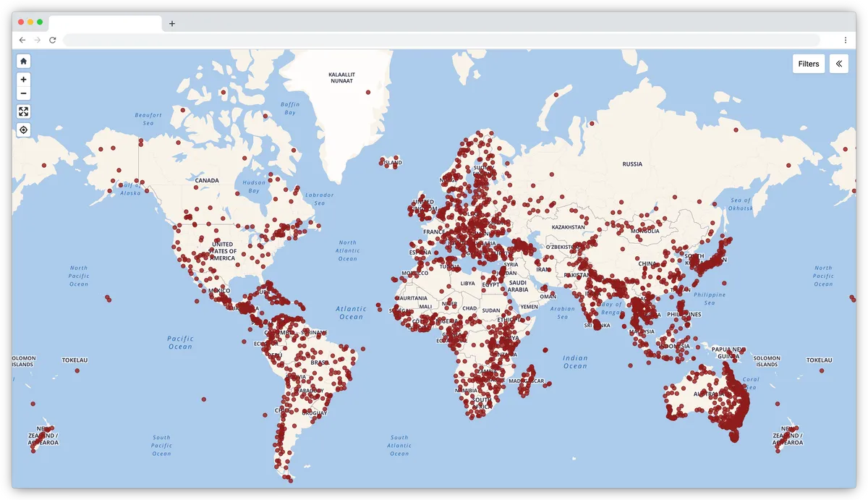Click the South Pacific Ocean label
This screenshot has width=868, height=500.
[161, 445]
